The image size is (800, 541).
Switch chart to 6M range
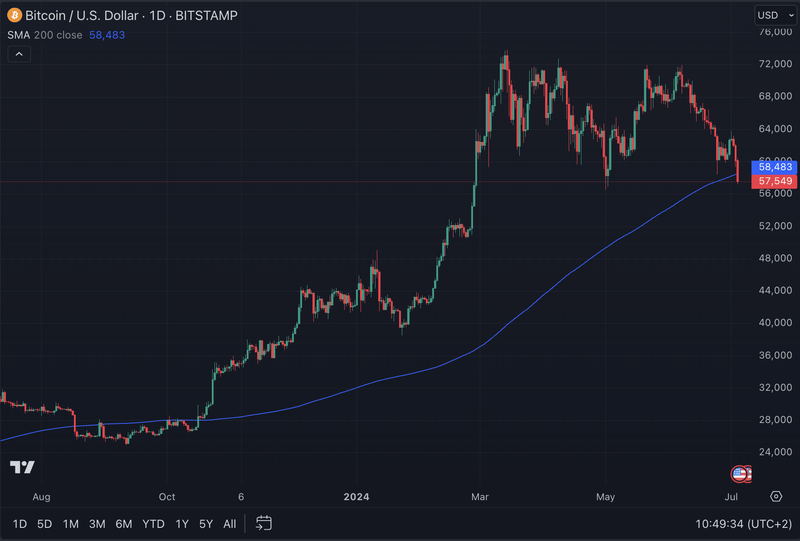click(124, 523)
